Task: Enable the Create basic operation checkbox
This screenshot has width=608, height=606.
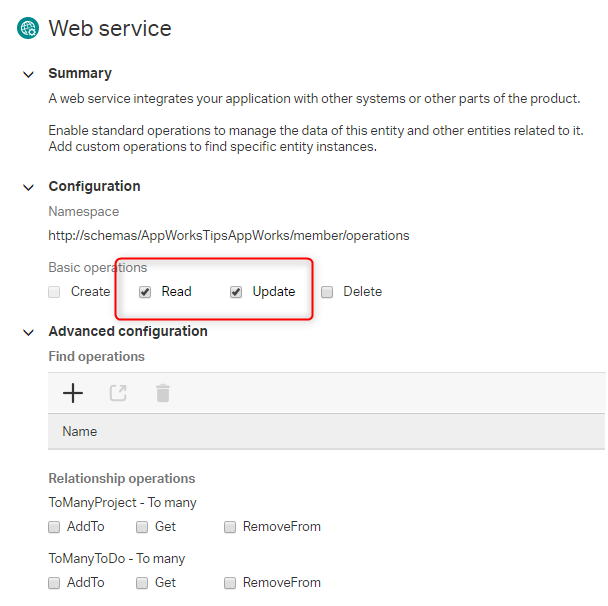Action: point(55,292)
